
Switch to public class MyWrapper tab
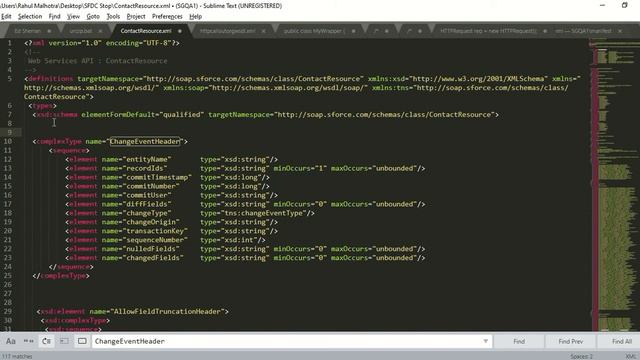coord(314,31)
